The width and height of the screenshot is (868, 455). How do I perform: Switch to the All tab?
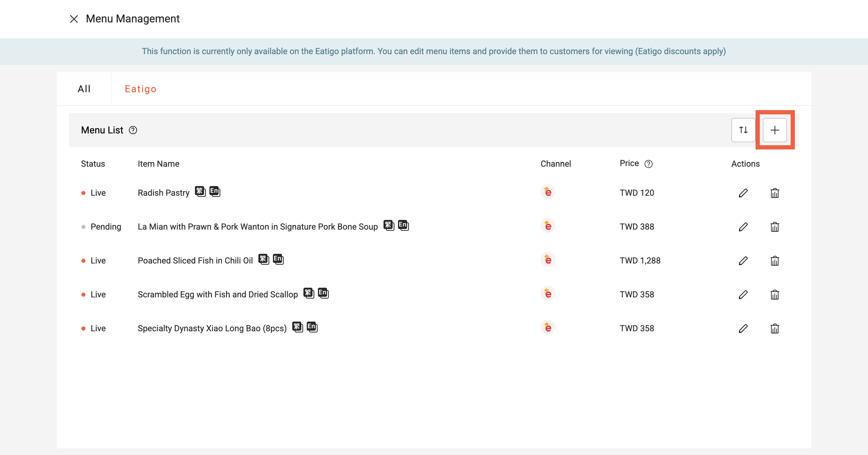click(84, 89)
